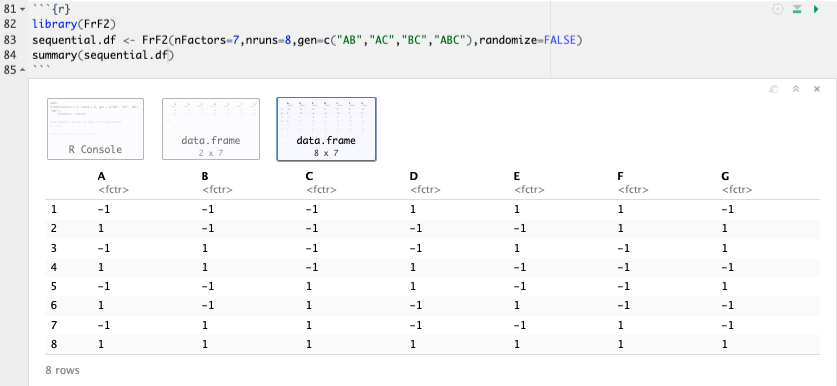Screen dimensions: 837x386
Task: Click line number 83 in the gutter
Action: coord(10,40)
